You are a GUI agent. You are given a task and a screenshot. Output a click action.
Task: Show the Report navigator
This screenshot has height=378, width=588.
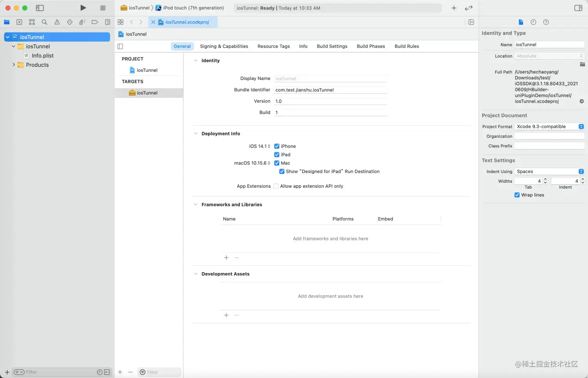(x=107, y=22)
